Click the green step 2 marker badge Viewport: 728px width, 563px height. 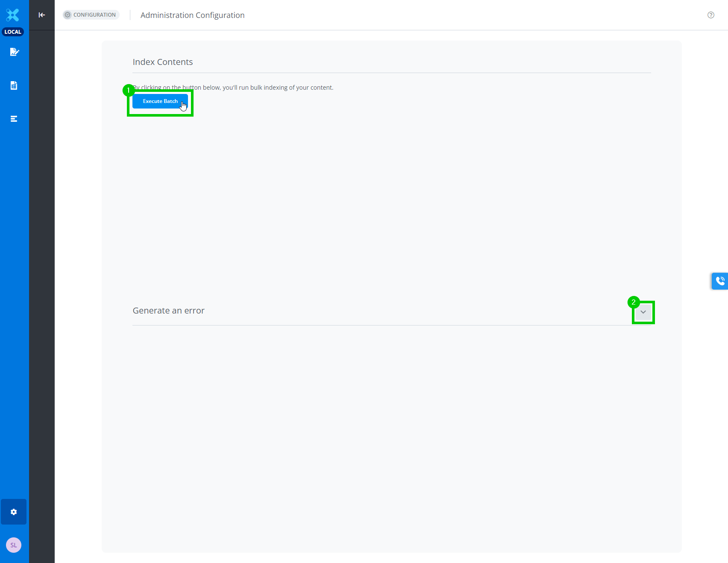[x=634, y=302]
